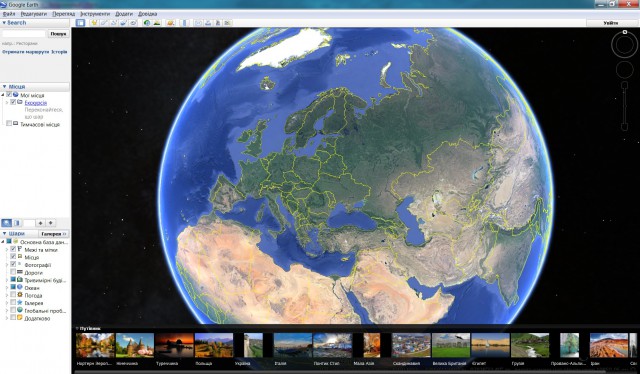Click the North compass look joystick
The height and width of the screenshot is (374, 640).
(x=624, y=44)
